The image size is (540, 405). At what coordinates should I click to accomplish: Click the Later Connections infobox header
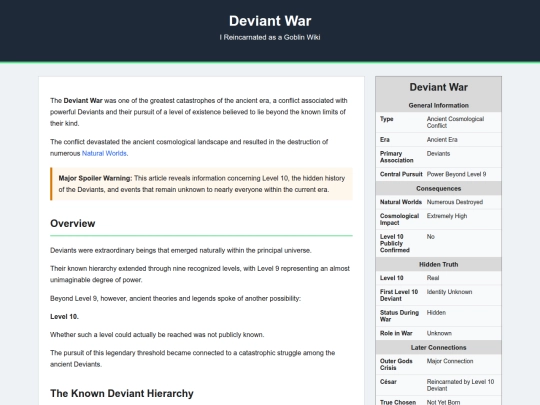point(438,347)
